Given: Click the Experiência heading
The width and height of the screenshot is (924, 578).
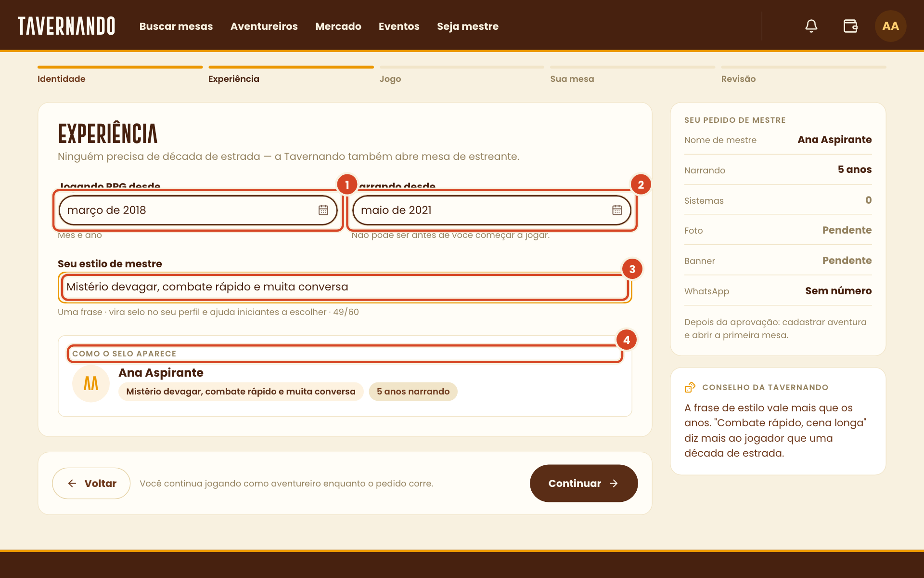Looking at the screenshot, I should (108, 133).
